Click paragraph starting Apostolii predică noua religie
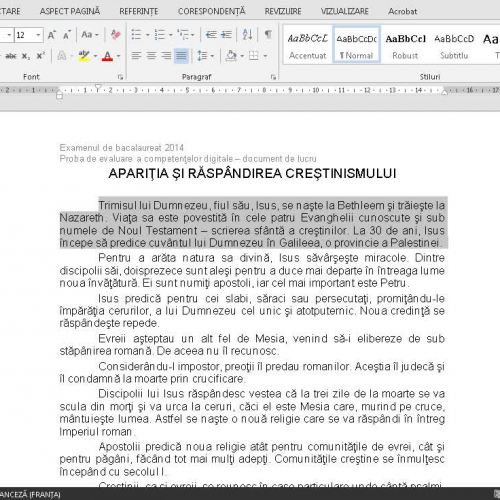Screen dimensions: 500x500 point(252,459)
